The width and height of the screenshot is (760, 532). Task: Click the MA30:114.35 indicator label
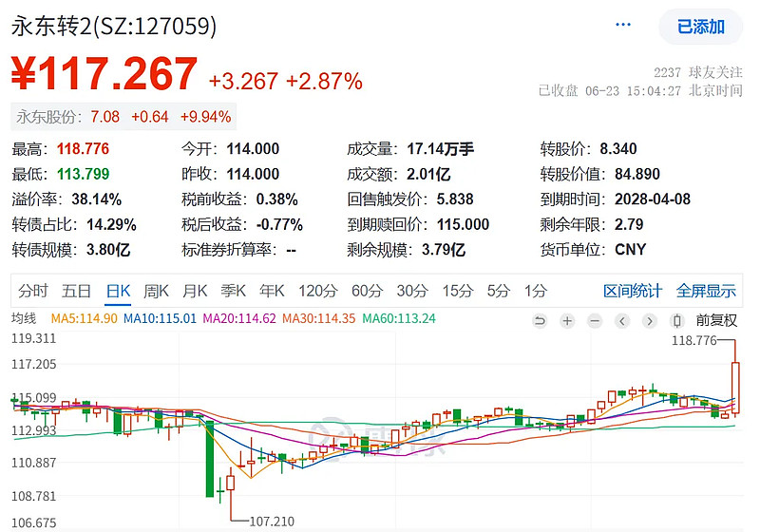(318, 319)
